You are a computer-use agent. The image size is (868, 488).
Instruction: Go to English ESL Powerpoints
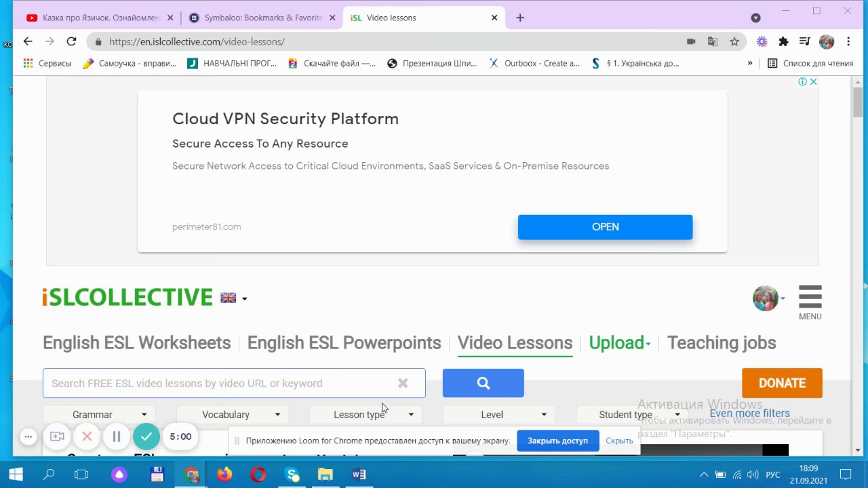pos(344,343)
